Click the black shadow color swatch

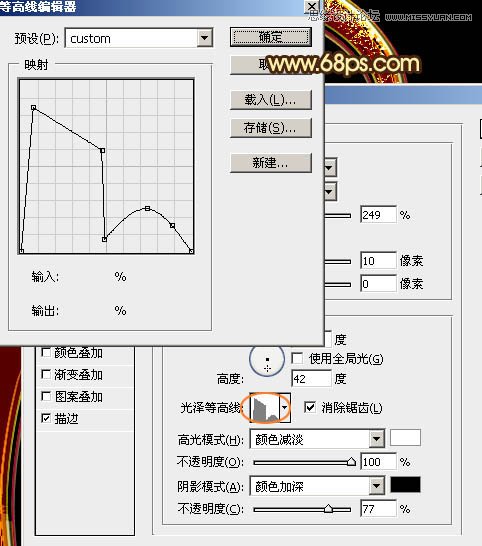[405, 485]
